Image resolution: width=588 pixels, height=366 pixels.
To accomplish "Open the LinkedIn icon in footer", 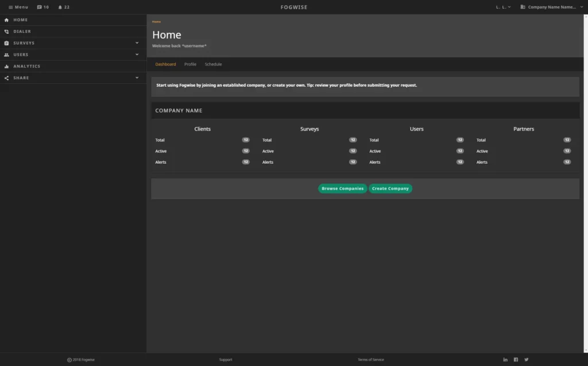I will 505,360.
